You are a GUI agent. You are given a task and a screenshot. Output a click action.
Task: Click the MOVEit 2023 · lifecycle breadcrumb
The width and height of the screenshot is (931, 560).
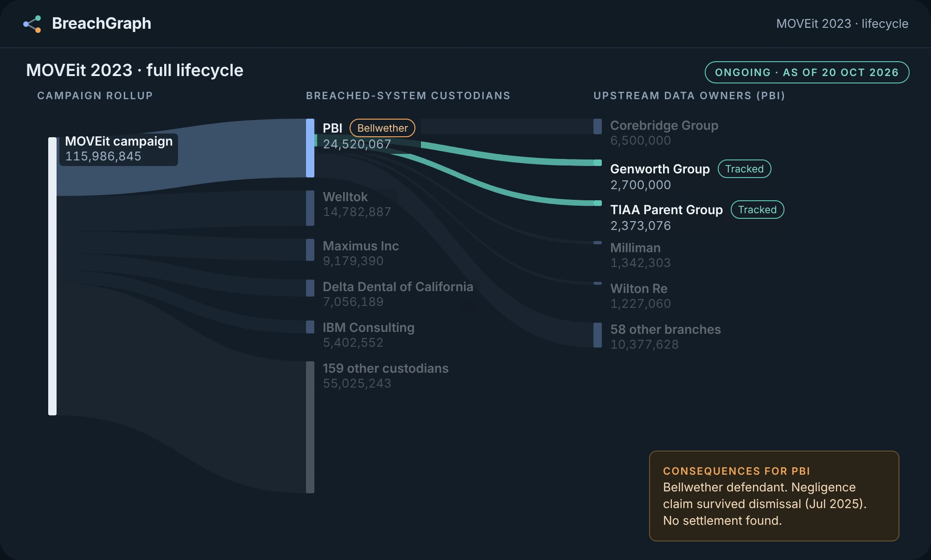842,24
